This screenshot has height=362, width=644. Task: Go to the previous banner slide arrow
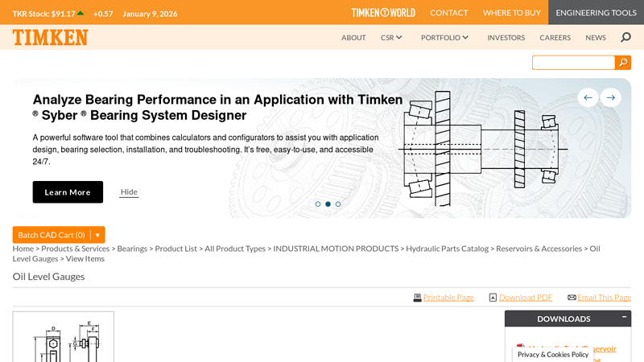588,97
